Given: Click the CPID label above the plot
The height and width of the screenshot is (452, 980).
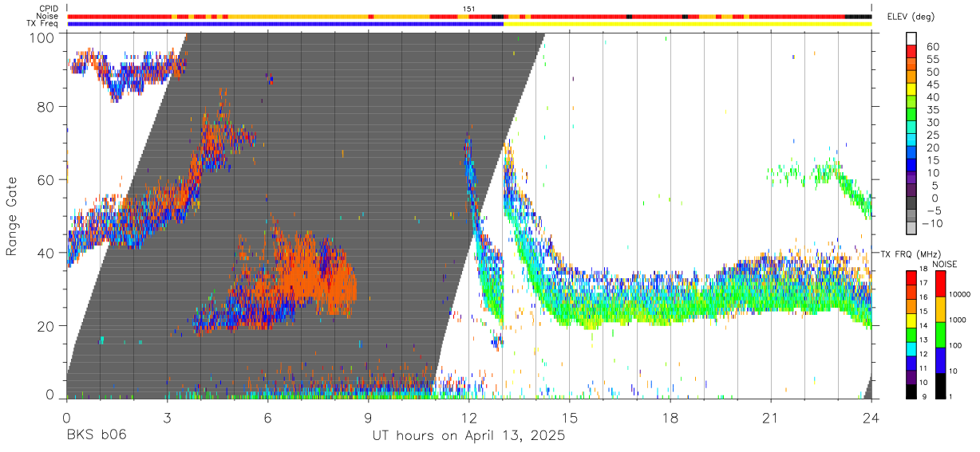Looking at the screenshot, I should pyautogui.click(x=48, y=9).
